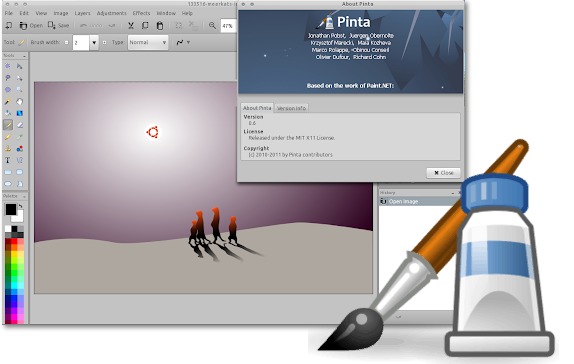This screenshot has height=364, width=574.
Task: Open the File menu
Action: (9, 13)
